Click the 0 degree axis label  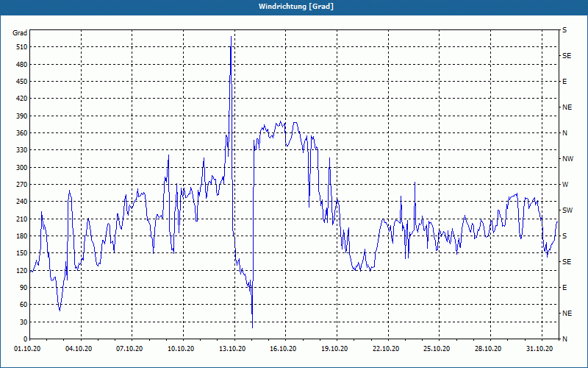tap(26, 339)
